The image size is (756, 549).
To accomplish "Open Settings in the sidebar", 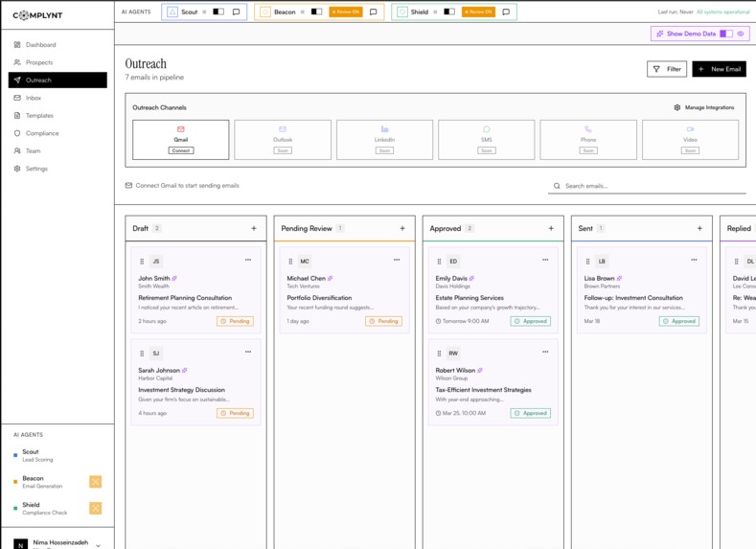I will pos(57,169).
